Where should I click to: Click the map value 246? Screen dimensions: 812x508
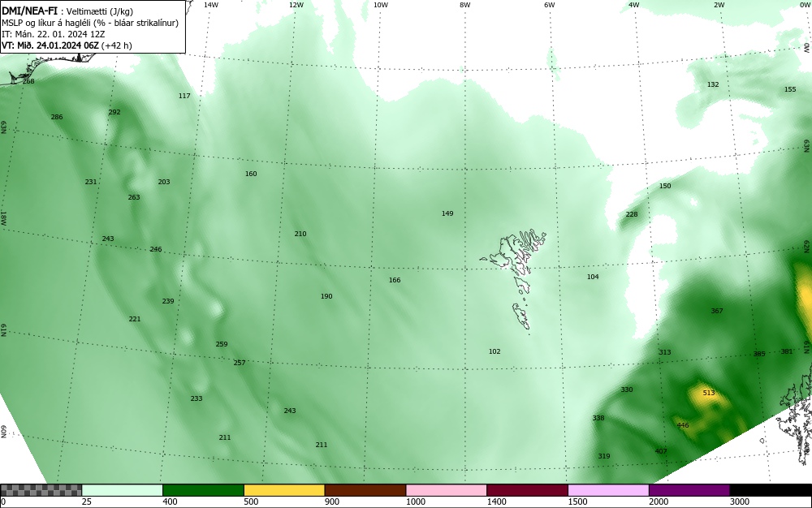tap(156, 249)
